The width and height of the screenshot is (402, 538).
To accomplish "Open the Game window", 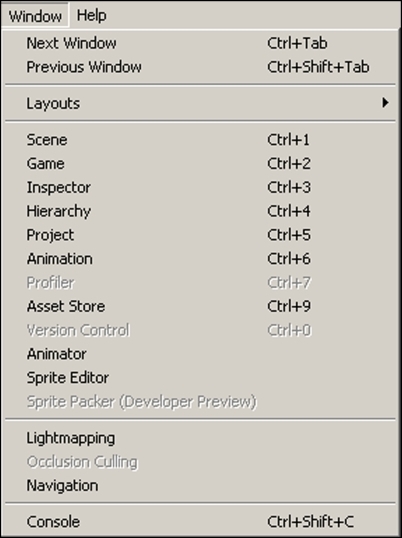I will point(200,164).
